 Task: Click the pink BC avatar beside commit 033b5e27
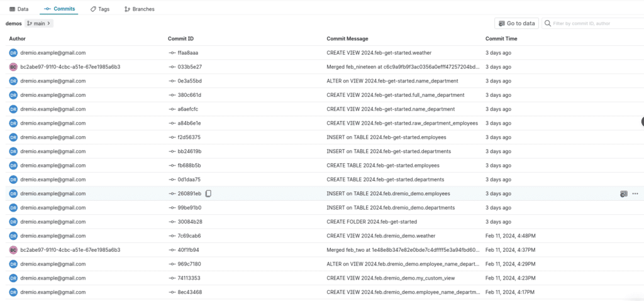coord(13,67)
